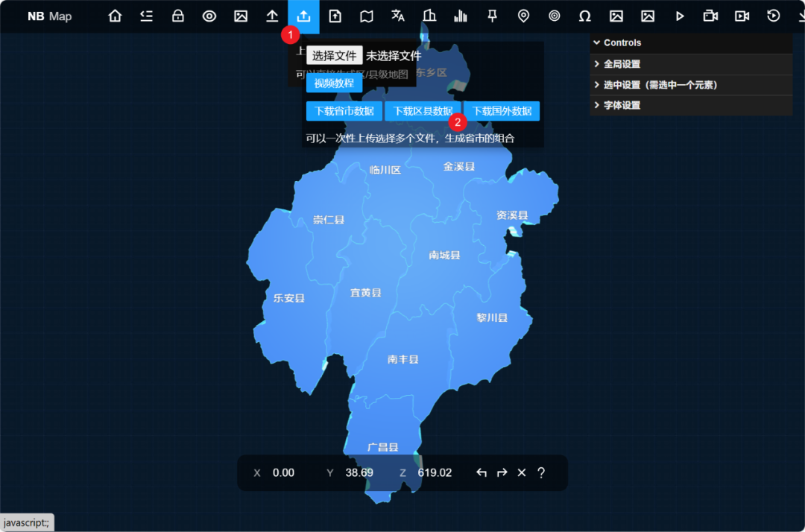Image resolution: width=805 pixels, height=532 pixels.
Task: Select the 广昌县 map label
Action: 382,447
